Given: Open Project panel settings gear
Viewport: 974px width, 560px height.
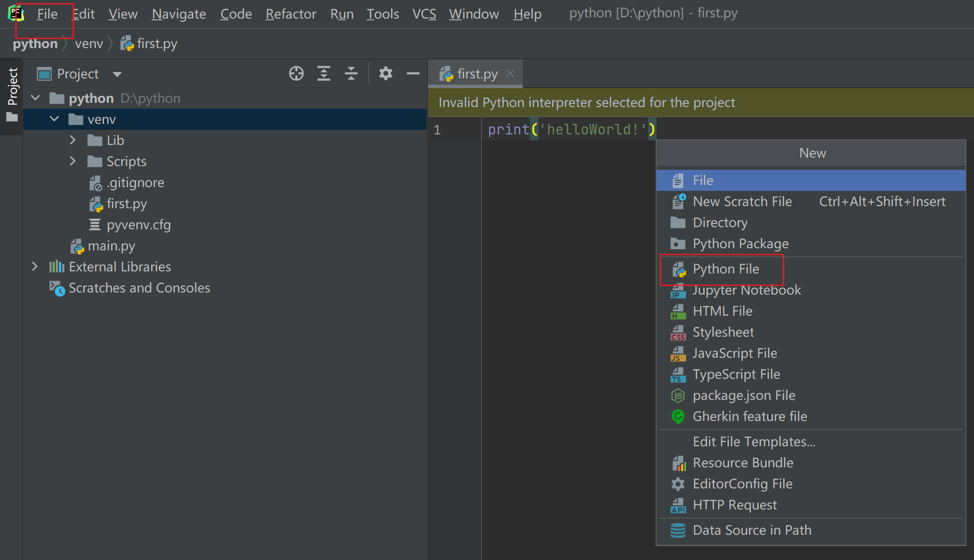Looking at the screenshot, I should coord(385,74).
